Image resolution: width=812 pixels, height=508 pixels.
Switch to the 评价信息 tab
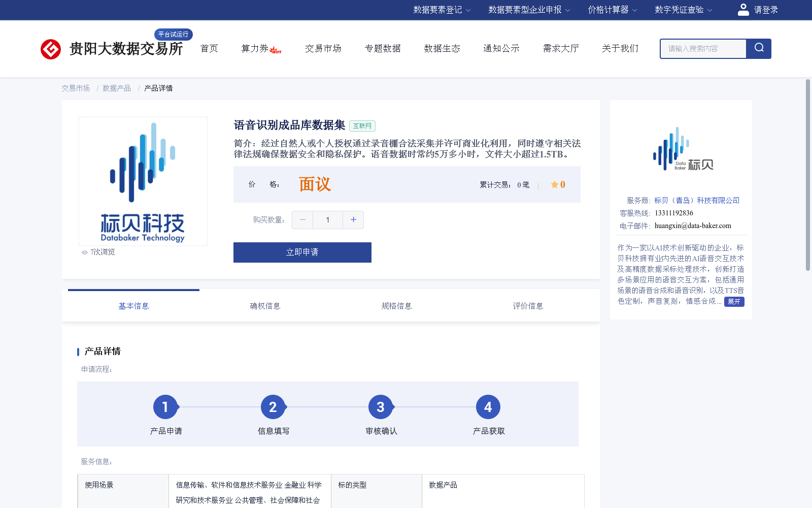pos(528,306)
